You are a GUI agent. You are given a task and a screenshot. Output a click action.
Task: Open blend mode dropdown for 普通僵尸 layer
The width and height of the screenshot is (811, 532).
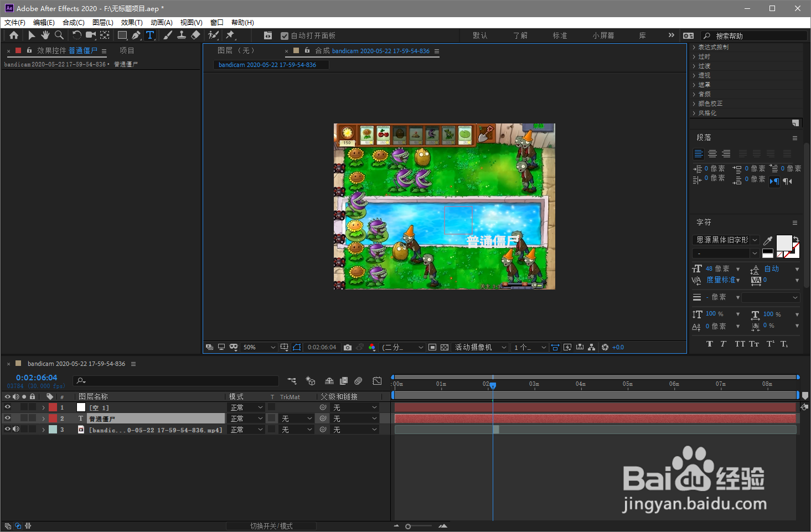(246, 419)
